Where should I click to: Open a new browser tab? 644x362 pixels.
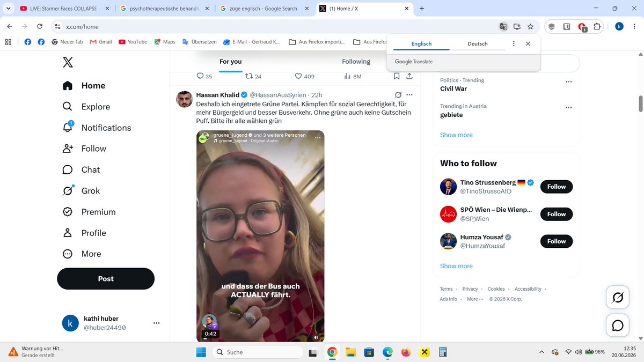click(x=422, y=9)
